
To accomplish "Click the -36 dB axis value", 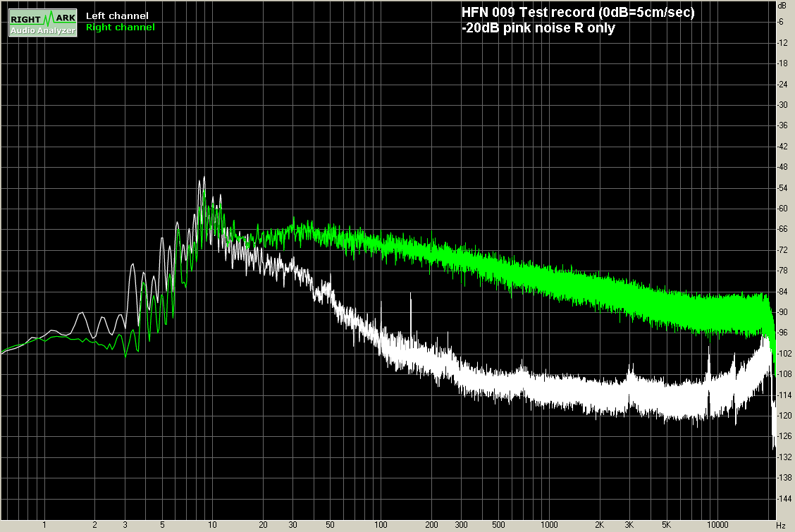I will (x=782, y=125).
